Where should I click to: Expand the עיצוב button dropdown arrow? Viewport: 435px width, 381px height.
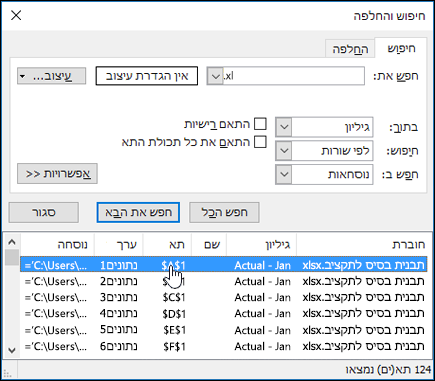pyautogui.click(x=23, y=76)
